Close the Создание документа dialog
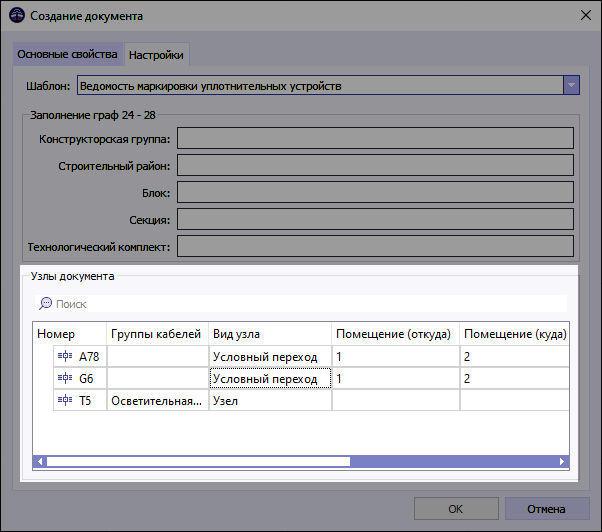This screenshot has width=602, height=532. 586,15
